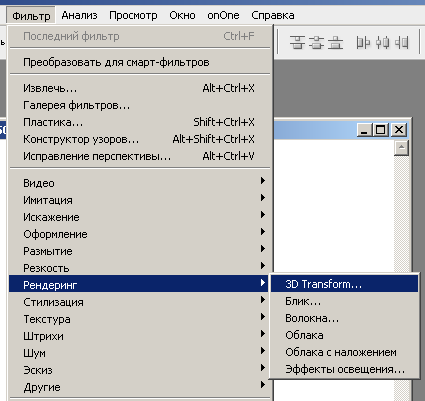The image size is (425, 401).
Task: Launch the Пластика... filter
Action: pyautogui.click(x=140, y=122)
